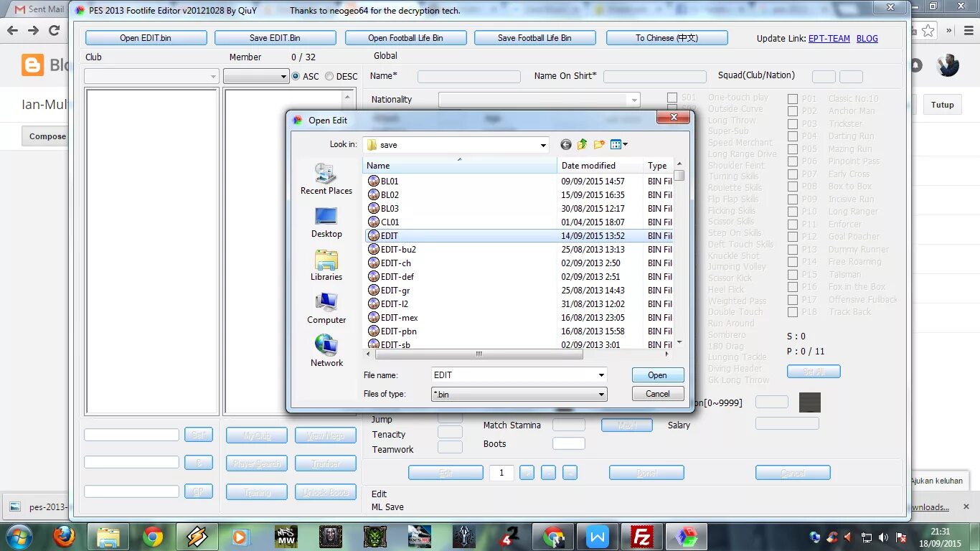Click the horizontal scrollbar in the file list
The height and width of the screenshot is (551, 980).
click(x=479, y=354)
